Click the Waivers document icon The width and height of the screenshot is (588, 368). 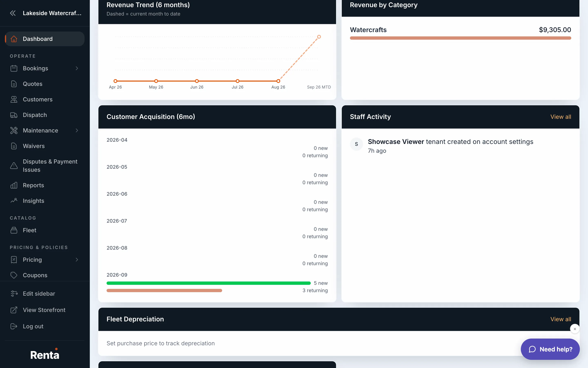(14, 146)
